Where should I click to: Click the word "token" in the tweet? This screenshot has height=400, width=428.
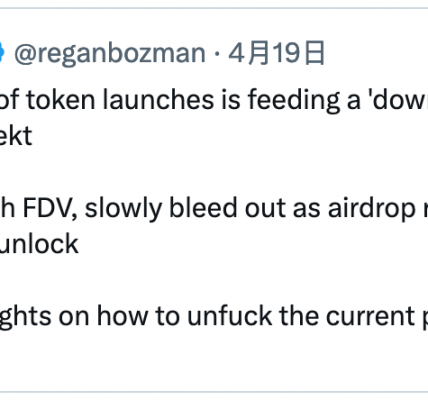point(60,100)
